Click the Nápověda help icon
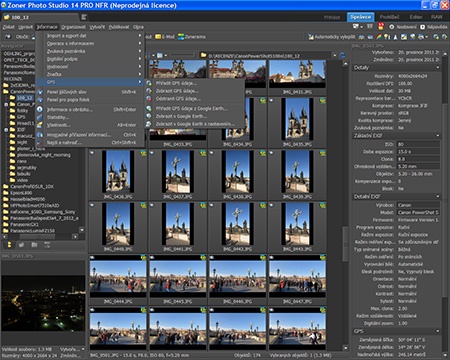The width and height of the screenshot is (450, 360). 423,27
